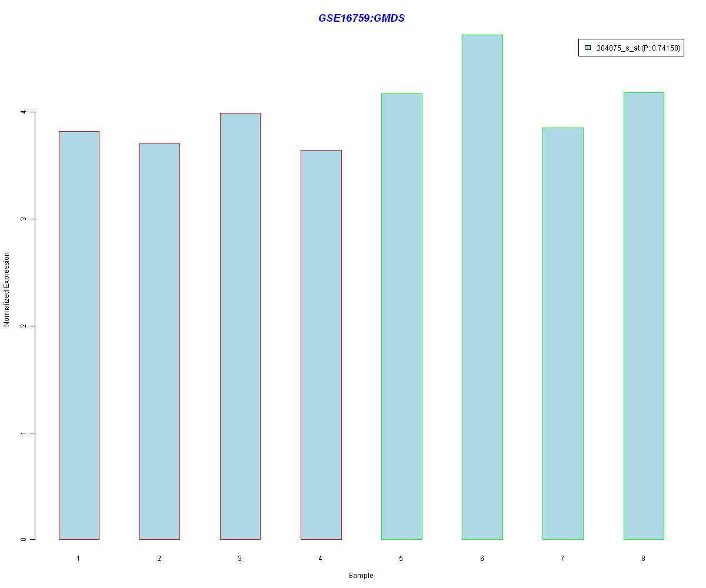This screenshot has width=706, height=588.
Task: Click the bar for sample 2
Action: 159,341
